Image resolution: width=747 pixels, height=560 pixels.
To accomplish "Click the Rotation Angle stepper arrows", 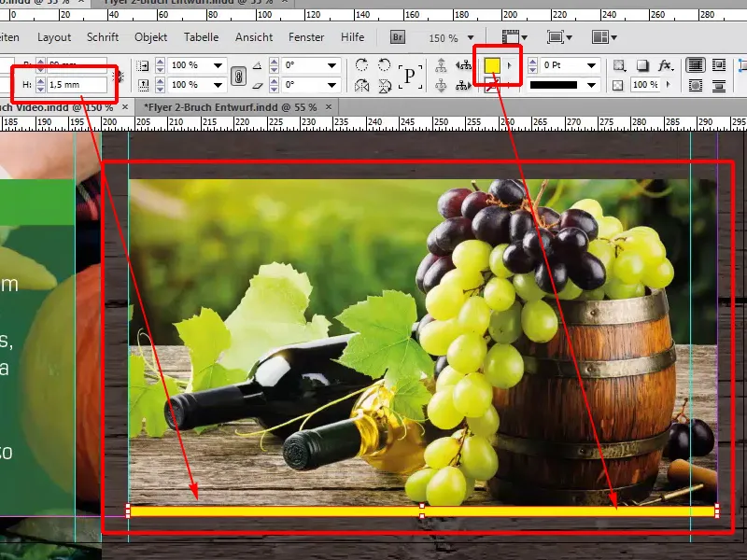I will tap(274, 64).
